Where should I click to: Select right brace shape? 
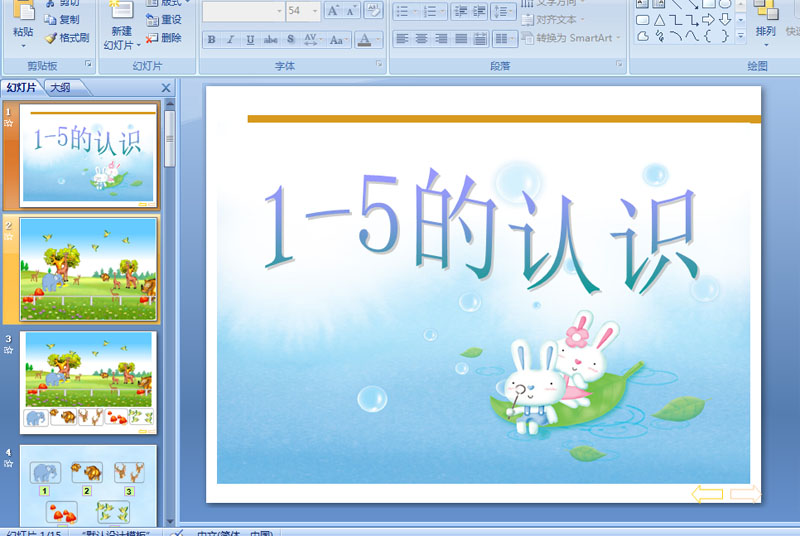pos(725,36)
